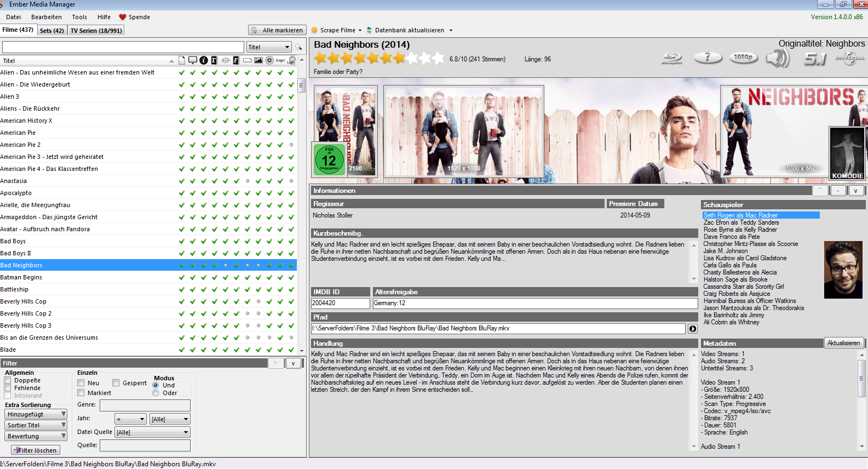Sort by the trailer T column icon

(x=214, y=60)
